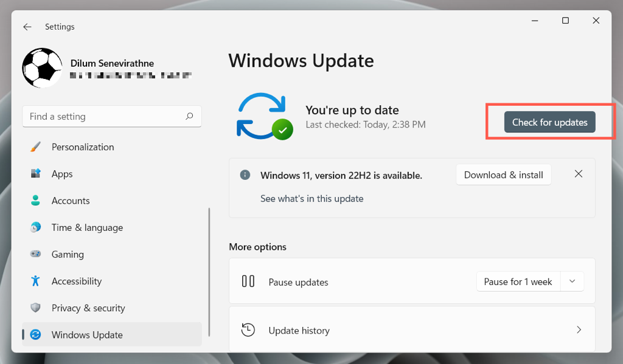
Task: Click the Apps sidebar icon
Action: (36, 174)
